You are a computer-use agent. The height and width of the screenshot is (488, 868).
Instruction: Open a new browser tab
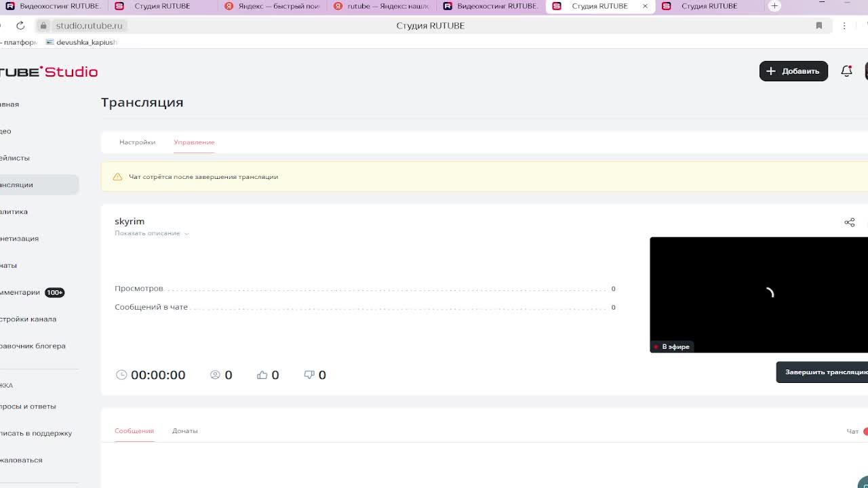[x=774, y=6]
